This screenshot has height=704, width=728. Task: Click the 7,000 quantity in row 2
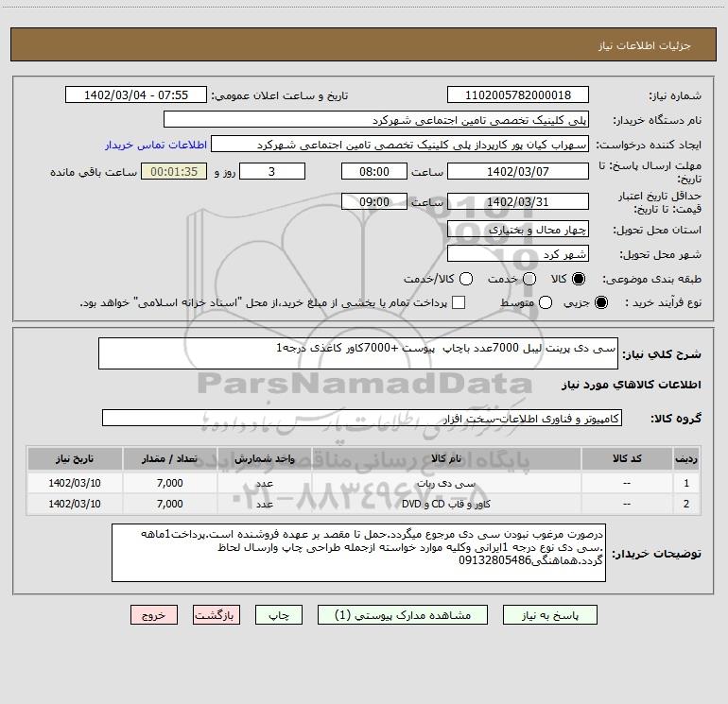(169, 504)
